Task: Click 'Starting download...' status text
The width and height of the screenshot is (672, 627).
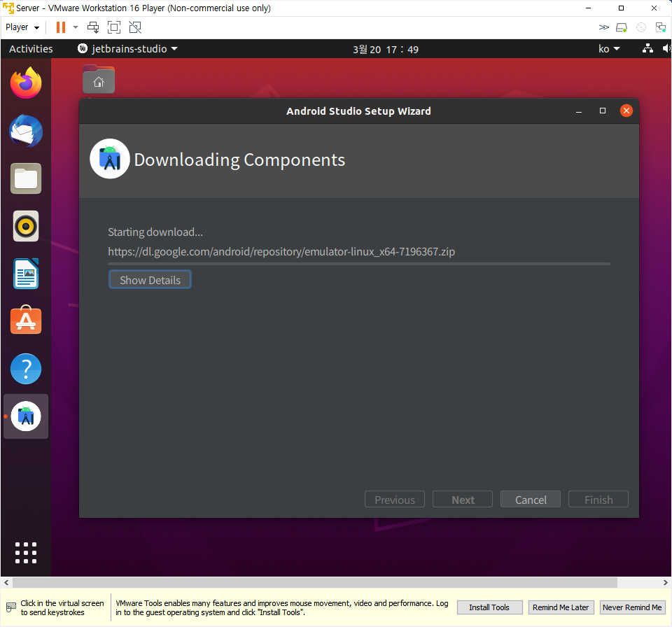Action: [155, 232]
